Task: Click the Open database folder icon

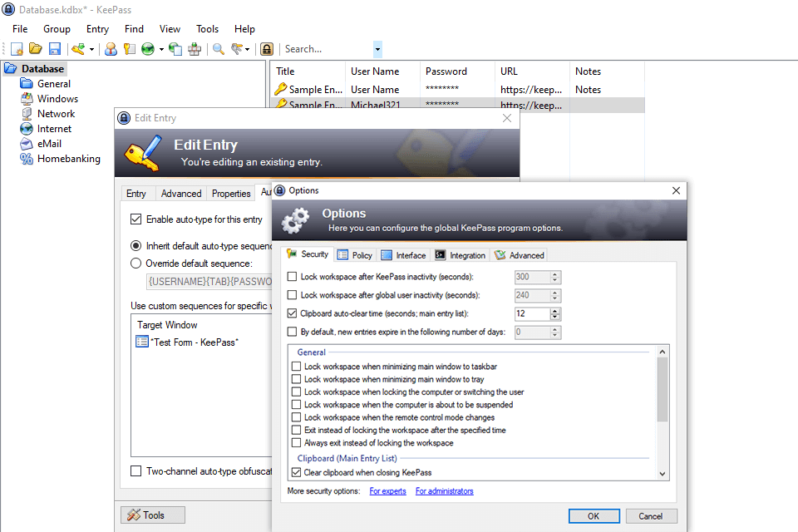Action: [x=36, y=49]
